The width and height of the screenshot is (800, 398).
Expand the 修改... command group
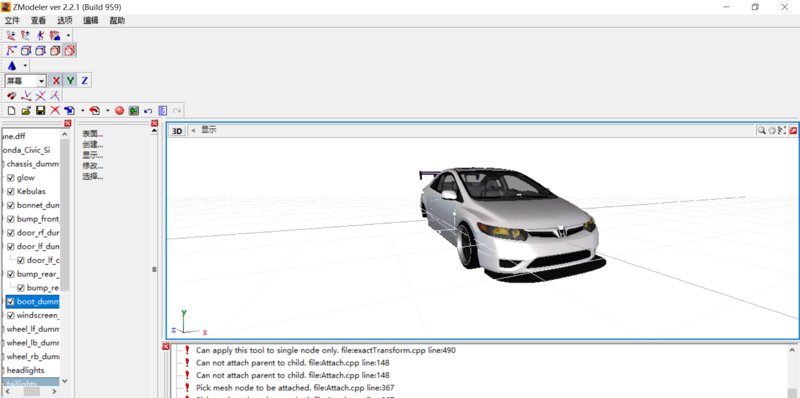click(x=93, y=166)
